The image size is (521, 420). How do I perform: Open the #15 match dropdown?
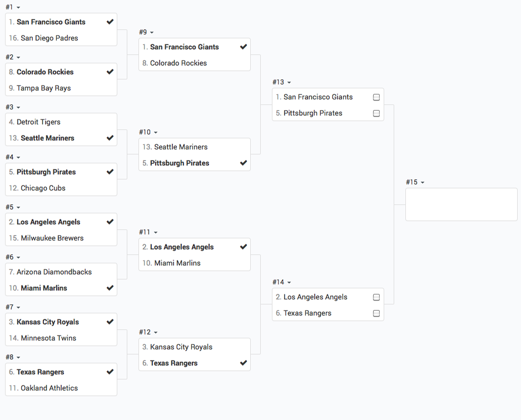(x=423, y=183)
